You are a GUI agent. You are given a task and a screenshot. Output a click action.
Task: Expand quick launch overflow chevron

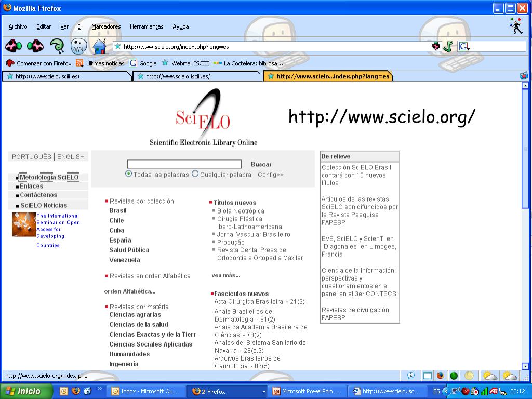click(100, 389)
